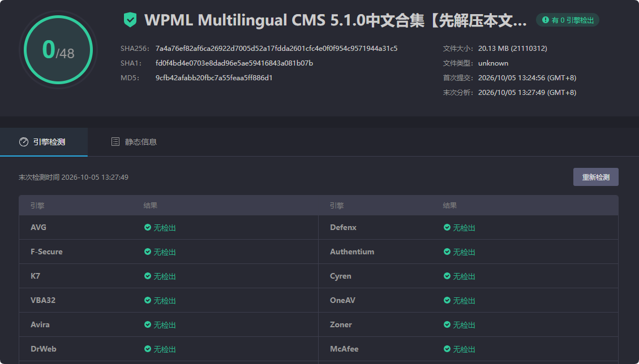Click the green check icon in the Defenx row

tap(447, 227)
